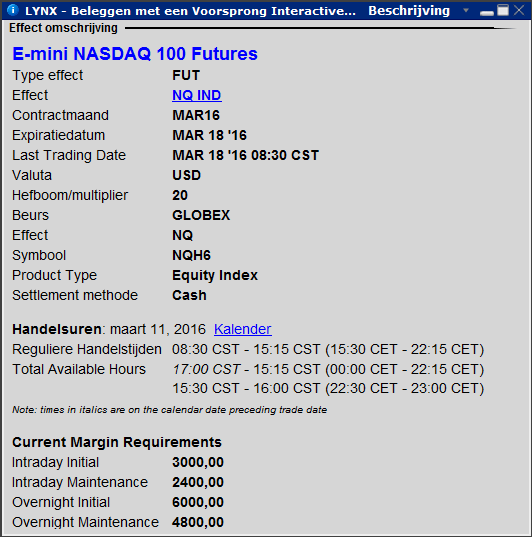Click the Contractmaand label

pyautogui.click(x=60, y=115)
